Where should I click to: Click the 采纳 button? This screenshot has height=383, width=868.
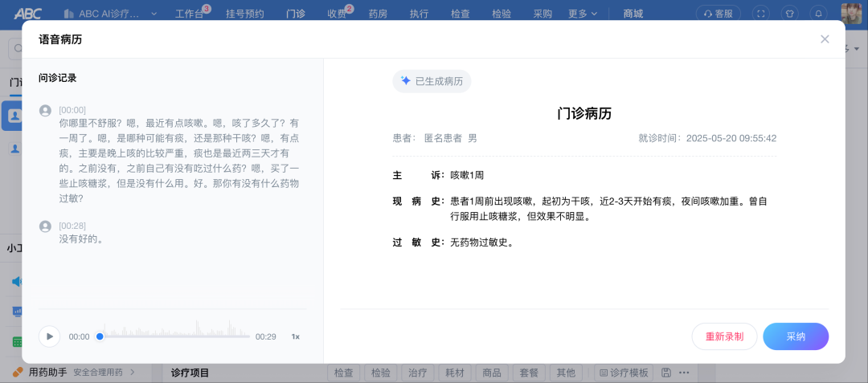796,336
